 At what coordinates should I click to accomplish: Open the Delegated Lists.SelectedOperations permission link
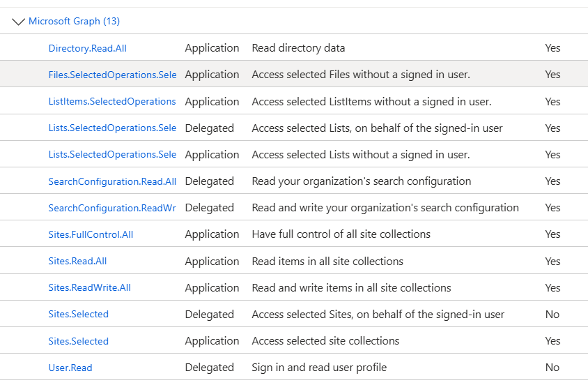point(112,128)
